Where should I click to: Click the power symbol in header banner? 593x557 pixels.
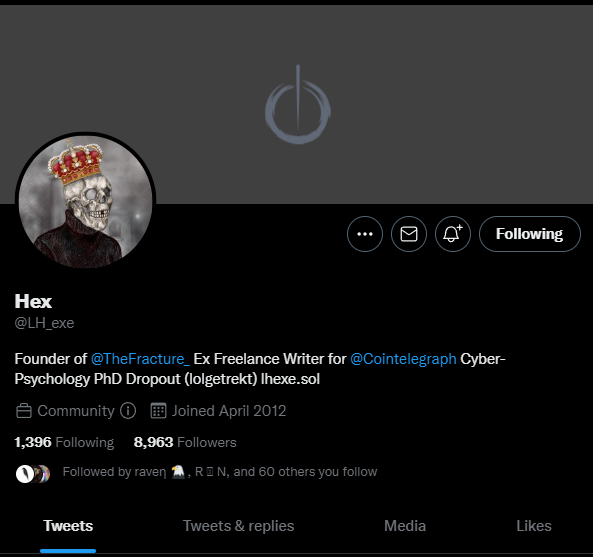pyautogui.click(x=298, y=105)
